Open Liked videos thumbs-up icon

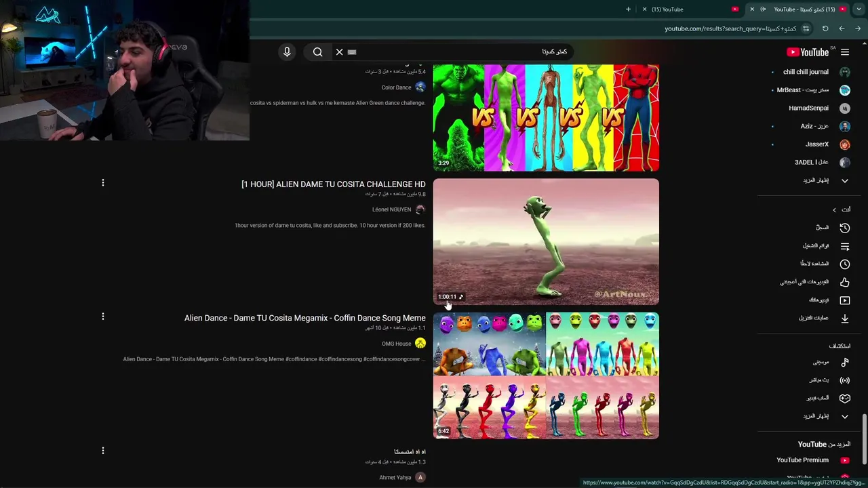pyautogui.click(x=845, y=282)
